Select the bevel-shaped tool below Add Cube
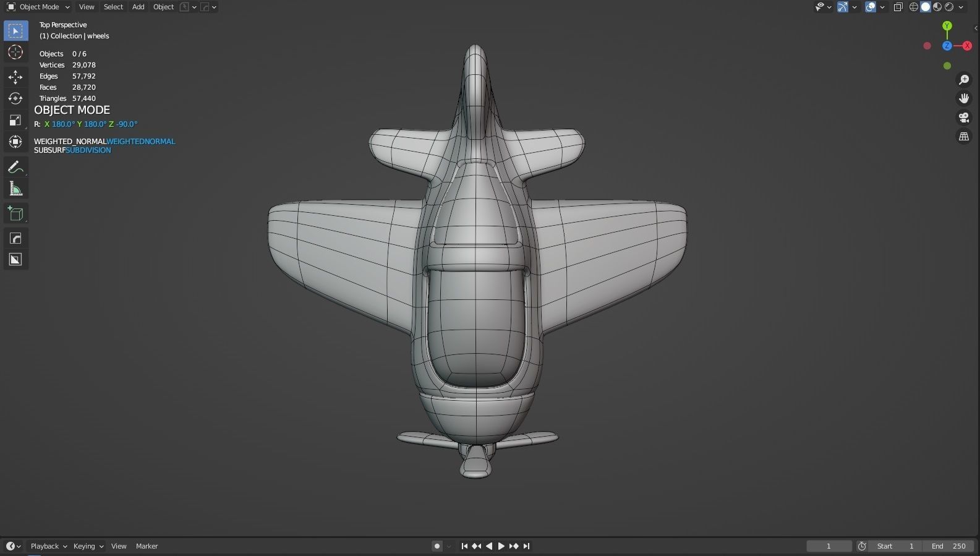Viewport: 980px width, 556px height. point(15,238)
